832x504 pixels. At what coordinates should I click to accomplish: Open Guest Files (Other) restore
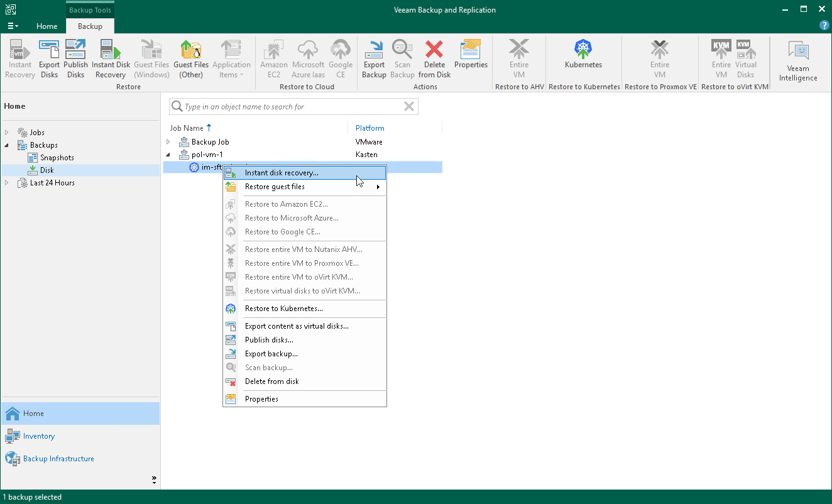191,59
